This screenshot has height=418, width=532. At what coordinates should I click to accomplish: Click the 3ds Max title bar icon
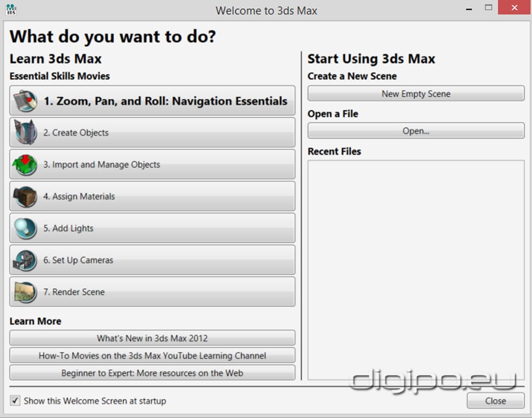click(11, 9)
